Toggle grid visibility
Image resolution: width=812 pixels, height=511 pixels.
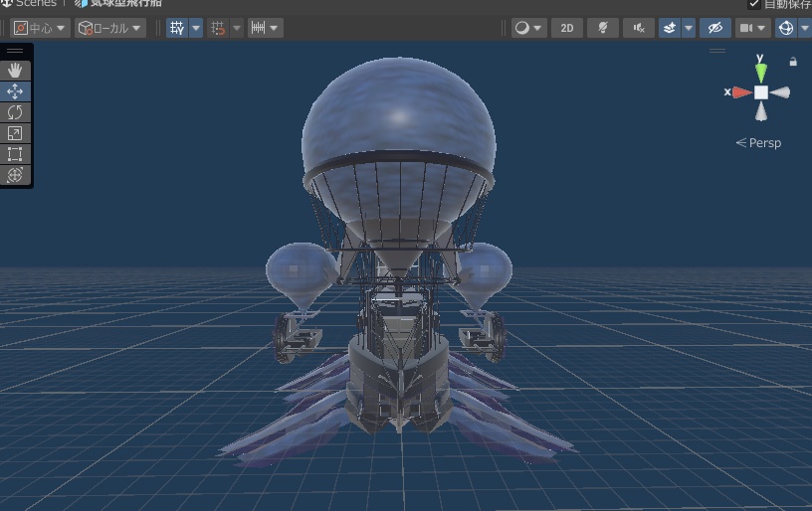pyautogui.click(x=177, y=28)
